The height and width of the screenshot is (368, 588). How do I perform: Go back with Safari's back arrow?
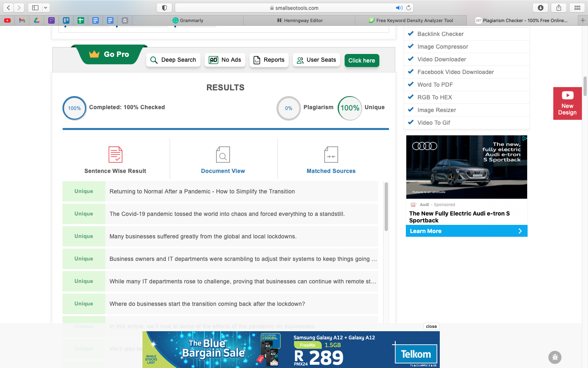click(8, 7)
